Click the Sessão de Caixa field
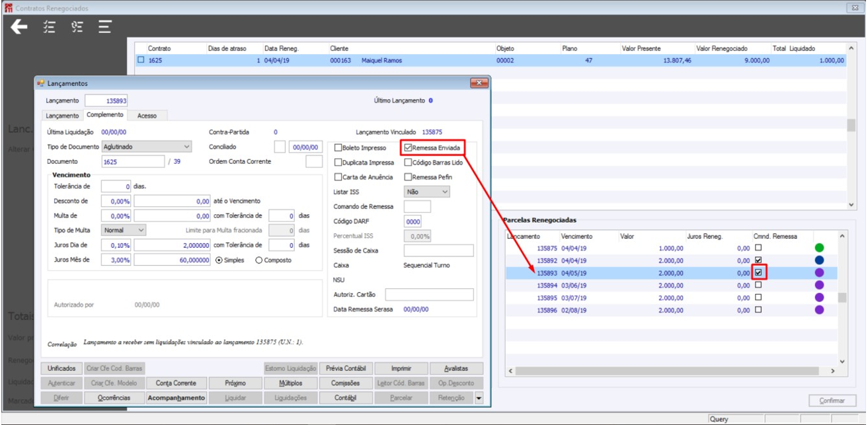Image resolution: width=868 pixels, height=425 pixels. point(439,251)
